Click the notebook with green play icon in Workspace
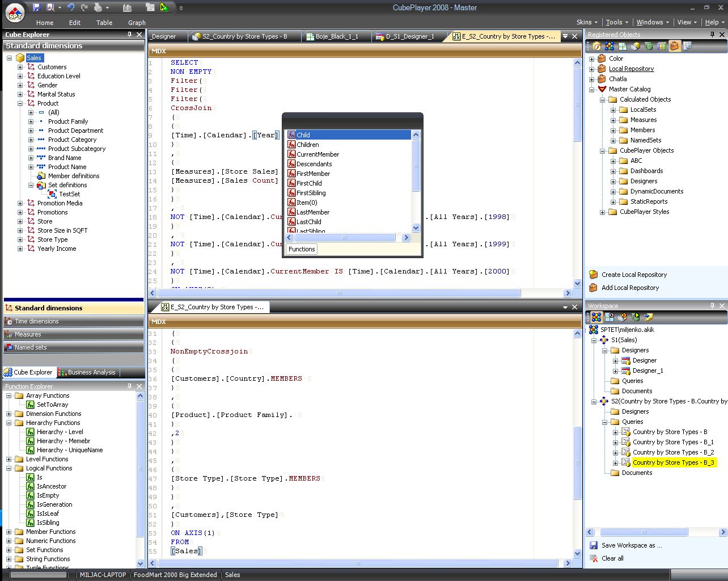 636,317
